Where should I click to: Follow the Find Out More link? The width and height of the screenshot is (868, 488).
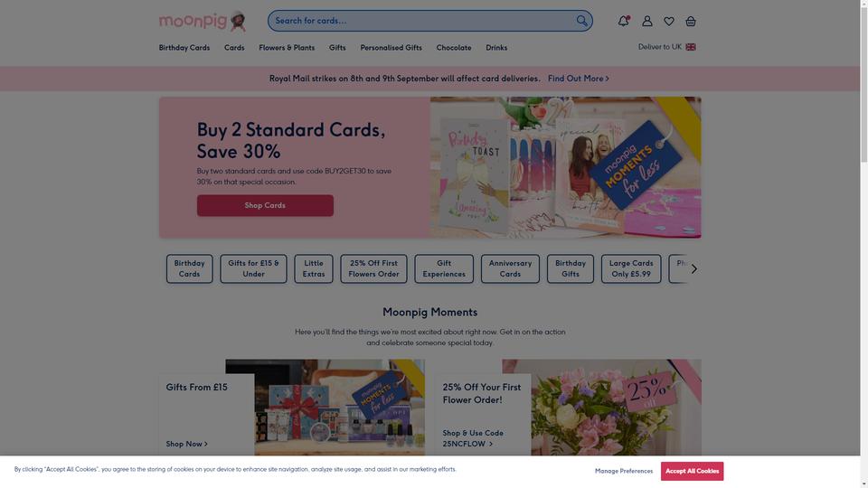(x=579, y=79)
